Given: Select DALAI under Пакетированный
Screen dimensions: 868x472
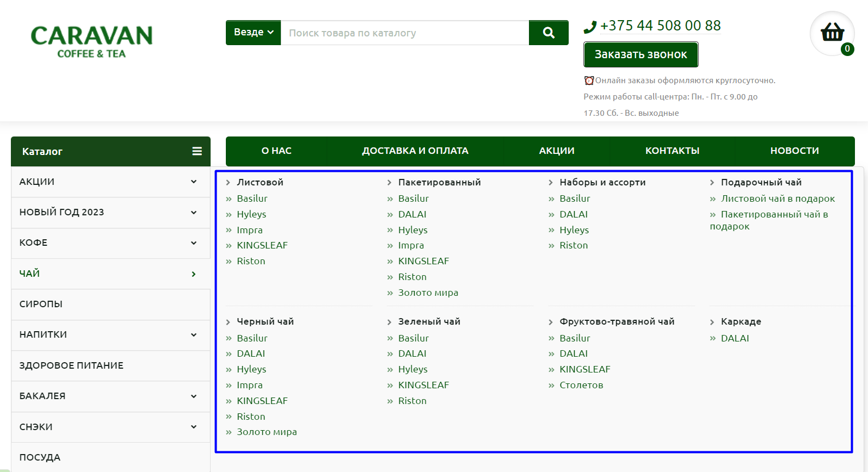Looking at the screenshot, I should point(413,214).
